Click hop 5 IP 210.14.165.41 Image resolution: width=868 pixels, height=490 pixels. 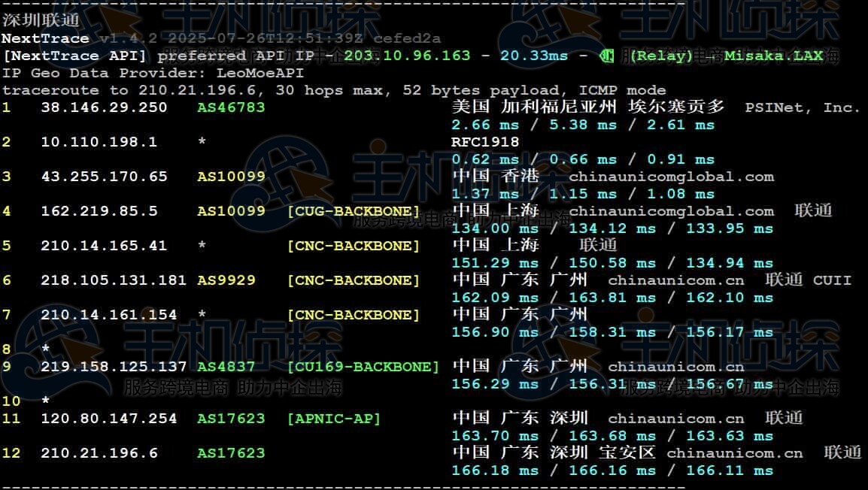click(x=104, y=246)
